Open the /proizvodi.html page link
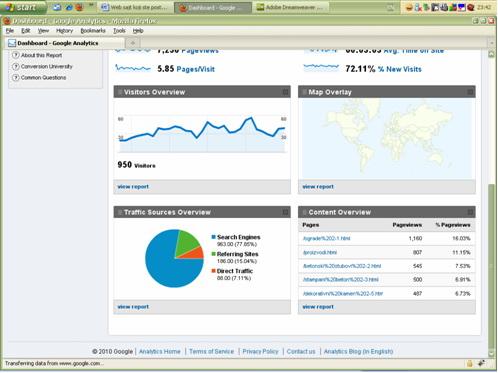 [x=320, y=252]
